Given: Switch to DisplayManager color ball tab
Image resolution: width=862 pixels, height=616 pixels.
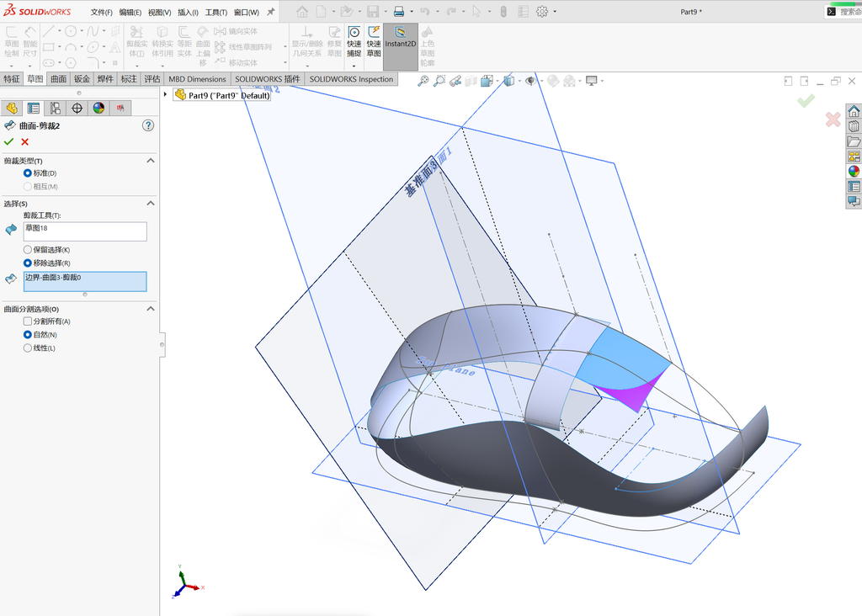Looking at the screenshot, I should 98,109.
